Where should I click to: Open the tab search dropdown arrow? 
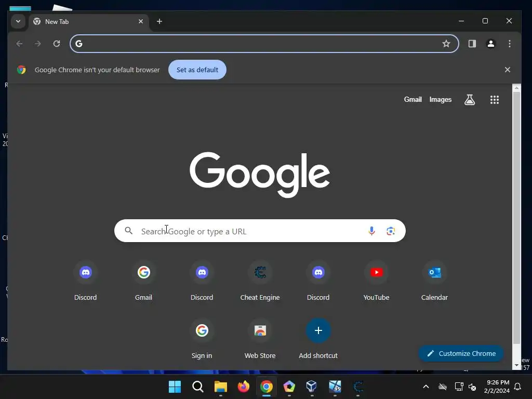click(18, 21)
